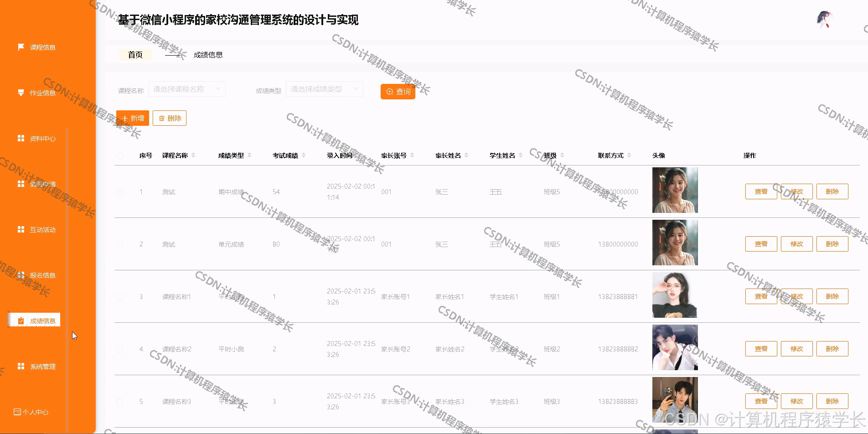Check the checkbox for row 5
The image size is (868, 434).
[120, 402]
